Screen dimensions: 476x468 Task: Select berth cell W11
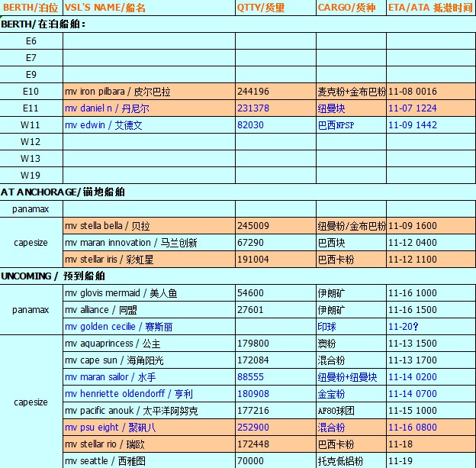click(31, 125)
